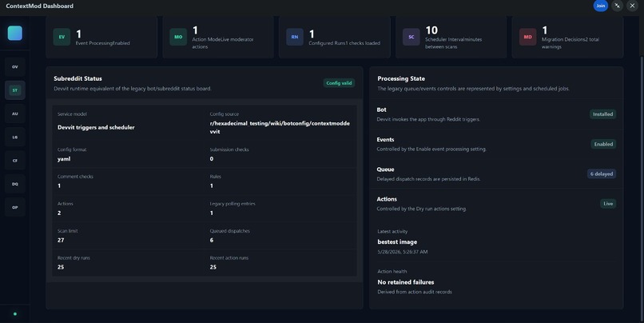
Task: Click the 5/28/2026 timestamp
Action: (403, 252)
